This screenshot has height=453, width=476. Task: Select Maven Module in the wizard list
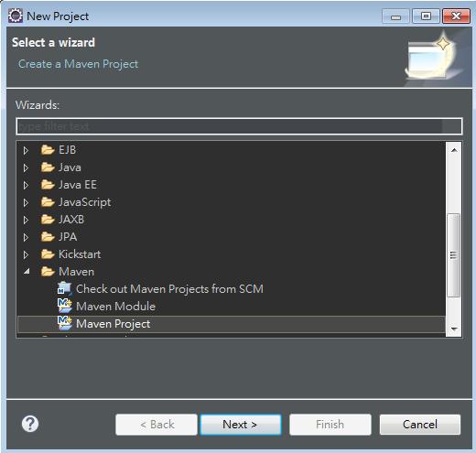coord(115,306)
